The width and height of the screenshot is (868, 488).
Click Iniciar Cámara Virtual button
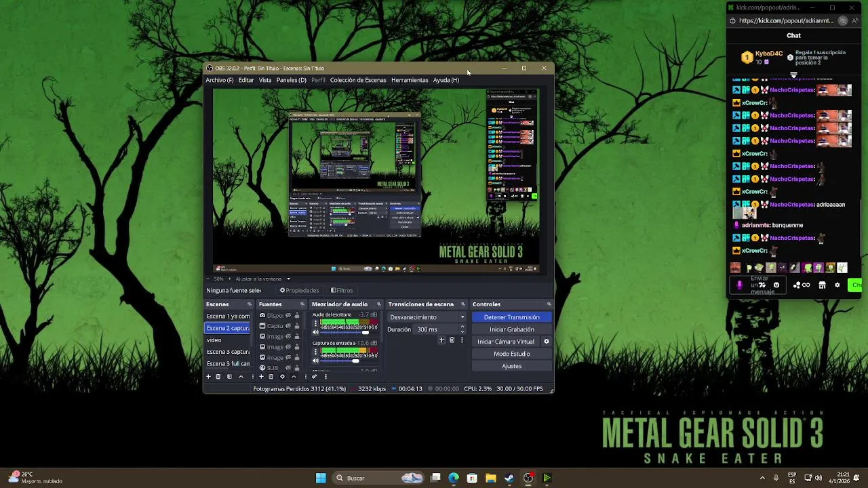pyautogui.click(x=506, y=342)
